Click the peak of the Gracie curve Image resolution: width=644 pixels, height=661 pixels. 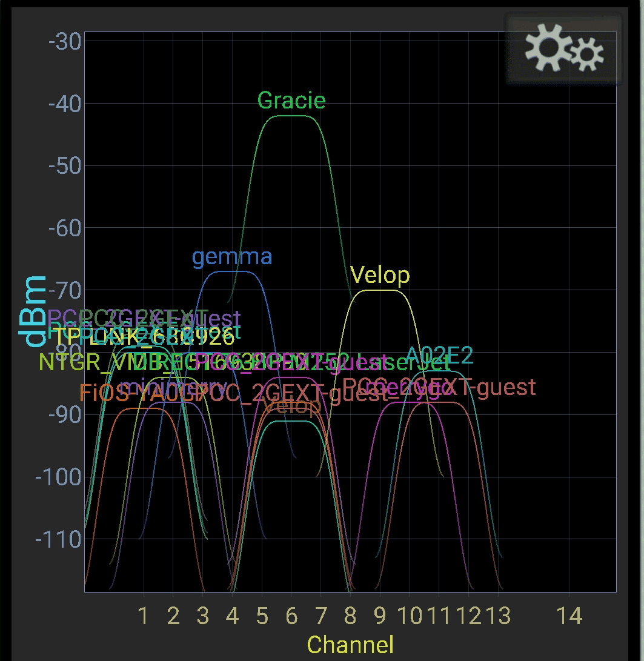pos(291,116)
